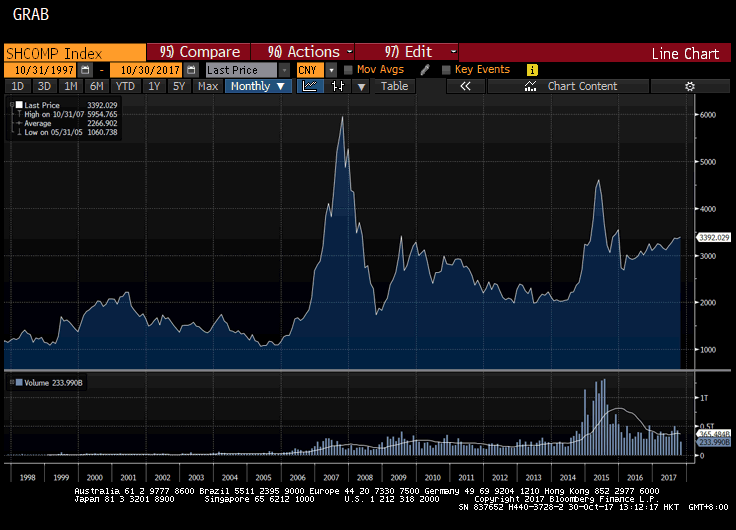This screenshot has height=530, width=736.
Task: Click the start date field 10/31/1997
Action: click(40, 70)
